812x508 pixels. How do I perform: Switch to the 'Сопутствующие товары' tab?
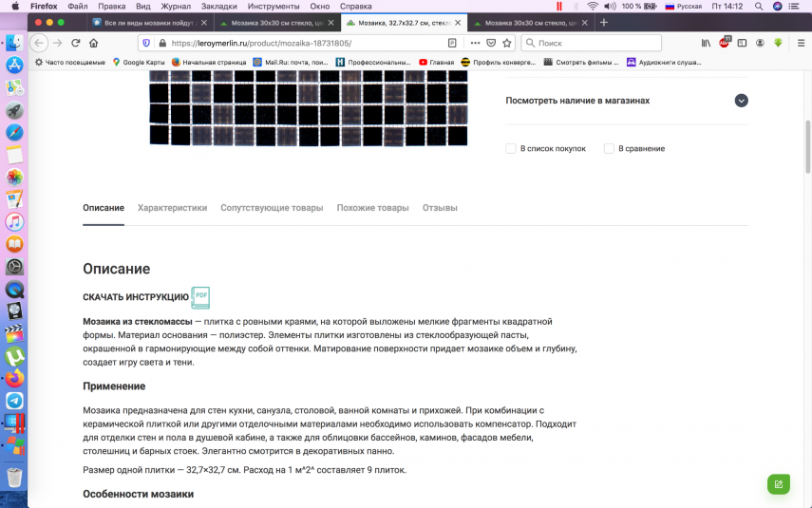click(x=272, y=208)
